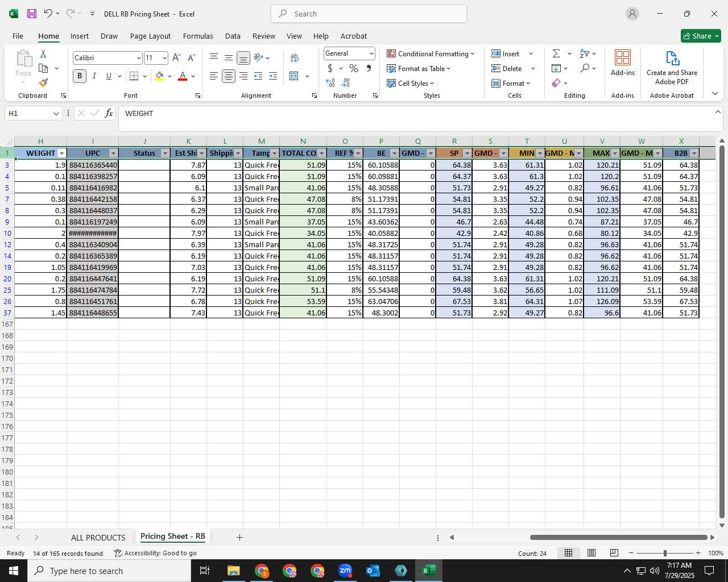The width and height of the screenshot is (728, 582).
Task: Copy selection using the Copy icon
Action: click(x=43, y=68)
